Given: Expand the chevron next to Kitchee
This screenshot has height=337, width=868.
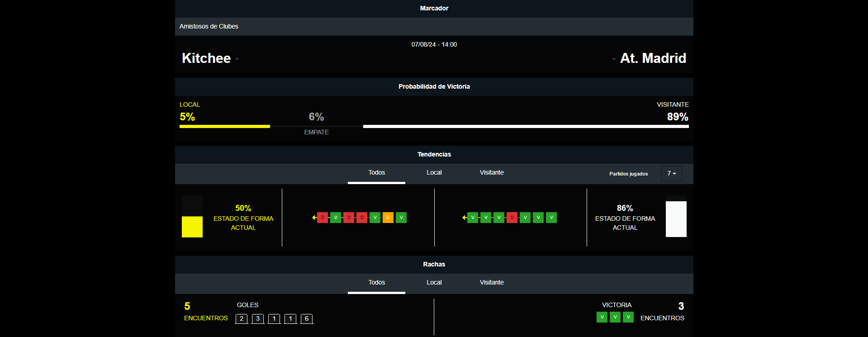Looking at the screenshot, I should (237, 59).
